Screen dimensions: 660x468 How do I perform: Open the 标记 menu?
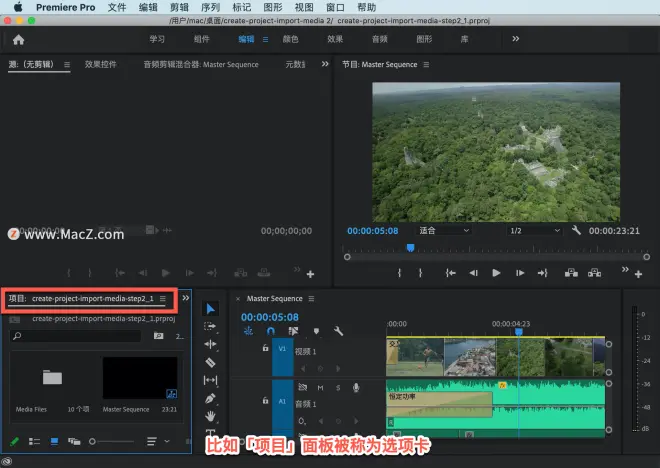(242, 7)
